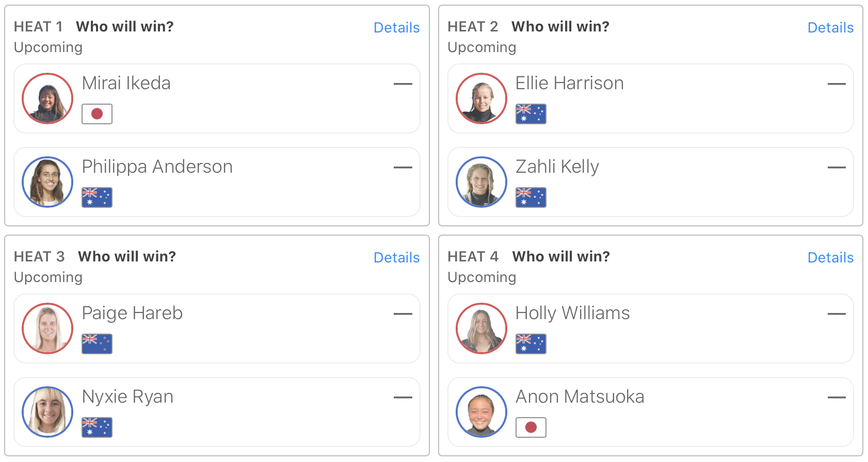
Task: Click Anon Matsuoka's profile picture
Action: pos(481,412)
